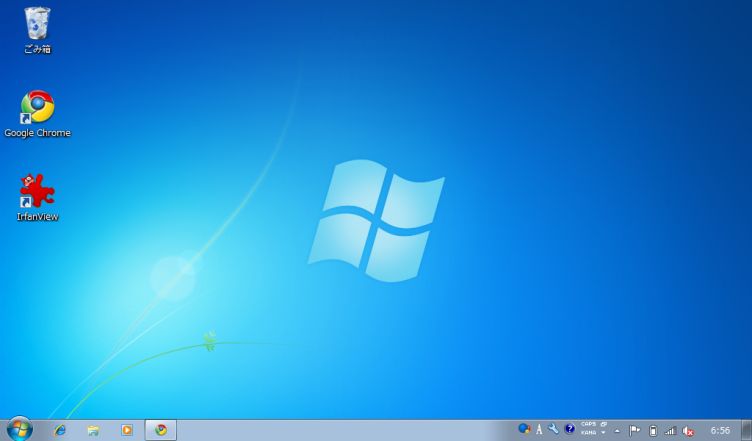Open the IME tools wrench icon
This screenshot has height=441, width=752.
pyautogui.click(x=553, y=429)
